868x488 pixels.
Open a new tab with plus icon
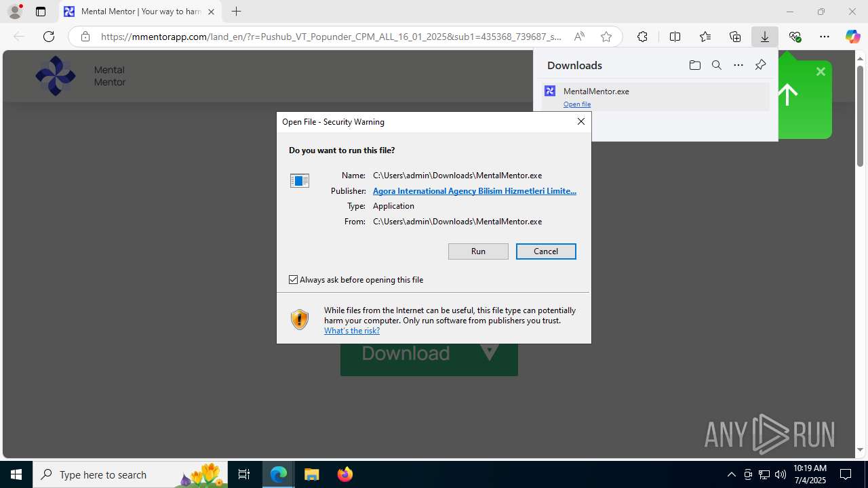coord(236,12)
